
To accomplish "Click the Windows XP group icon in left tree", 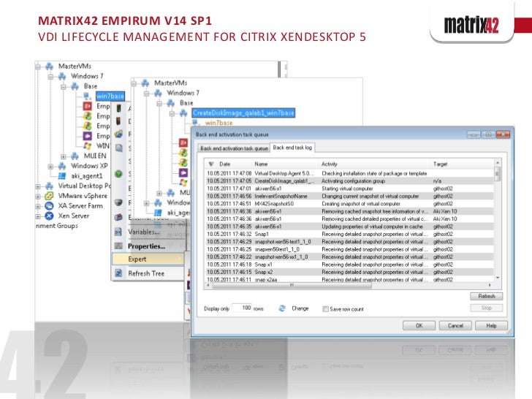I will pos(62,166).
